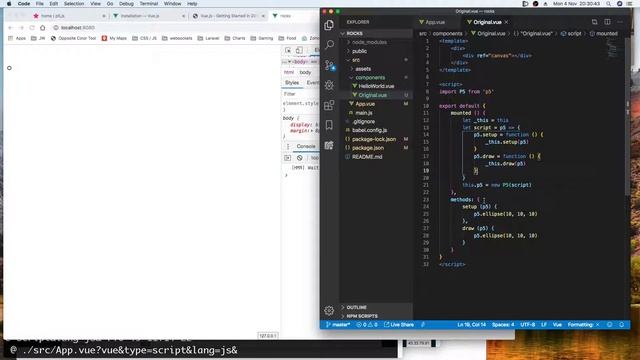Open the Terminal menu in menu bar

click(149, 4)
